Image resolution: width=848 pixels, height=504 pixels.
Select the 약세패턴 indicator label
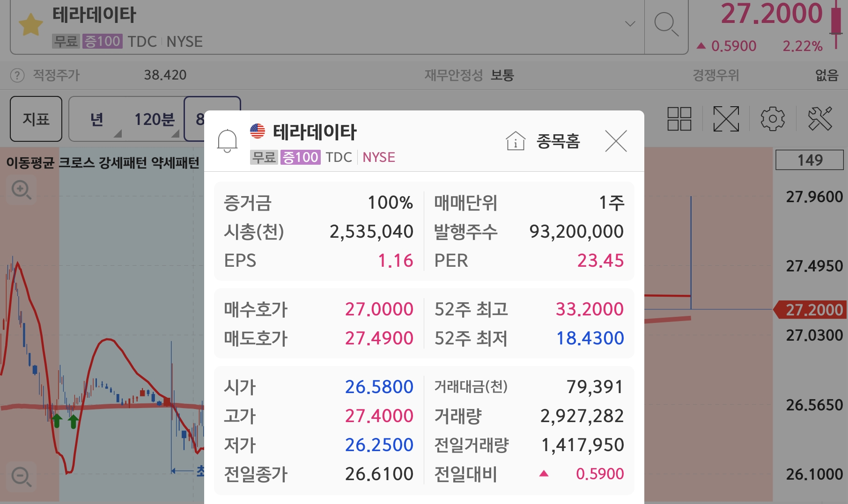(175, 163)
